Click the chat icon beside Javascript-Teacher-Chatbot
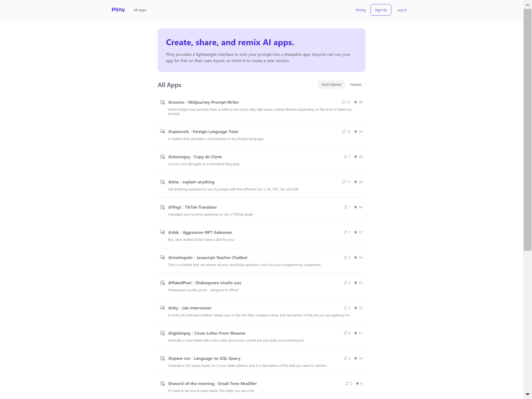 point(162,257)
